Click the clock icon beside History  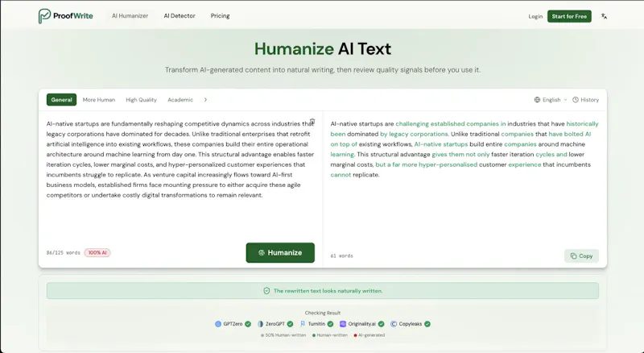(x=576, y=100)
